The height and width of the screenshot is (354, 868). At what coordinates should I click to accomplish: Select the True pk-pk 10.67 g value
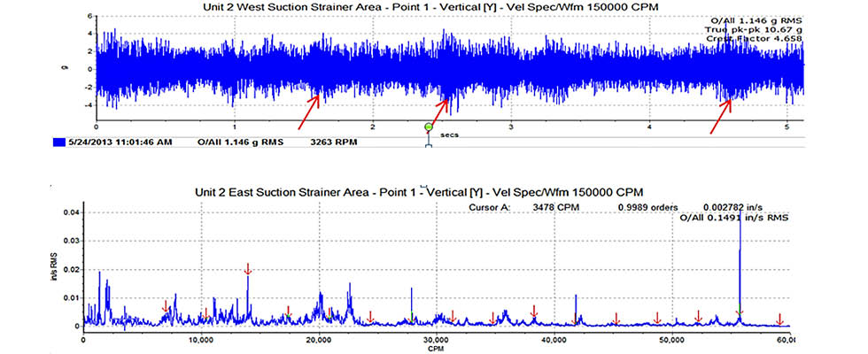(x=756, y=29)
